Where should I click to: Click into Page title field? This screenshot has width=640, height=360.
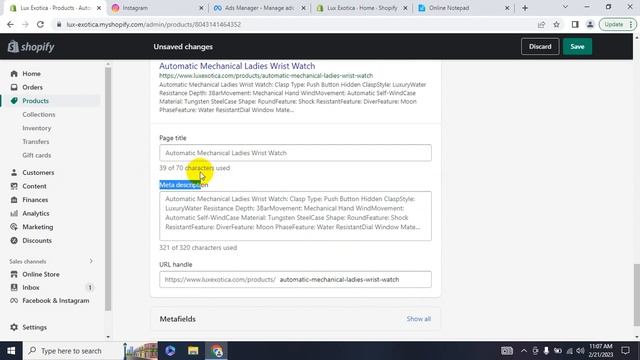296,153
